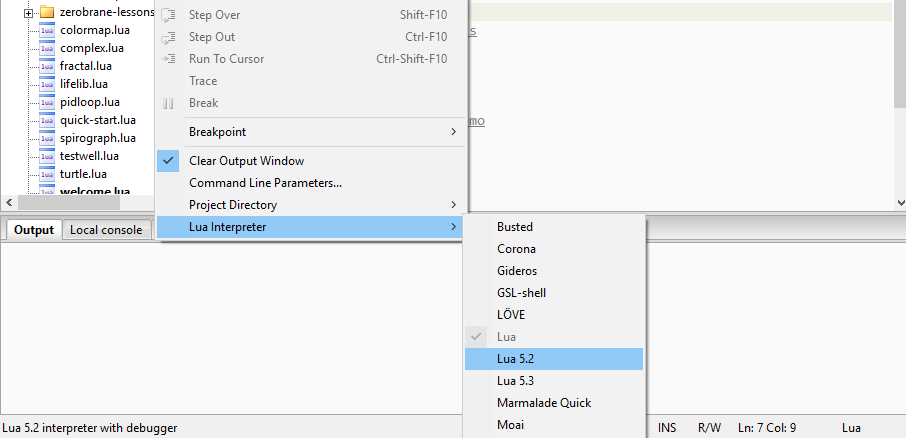
Task: Switch to the Local console tab
Action: (x=106, y=230)
